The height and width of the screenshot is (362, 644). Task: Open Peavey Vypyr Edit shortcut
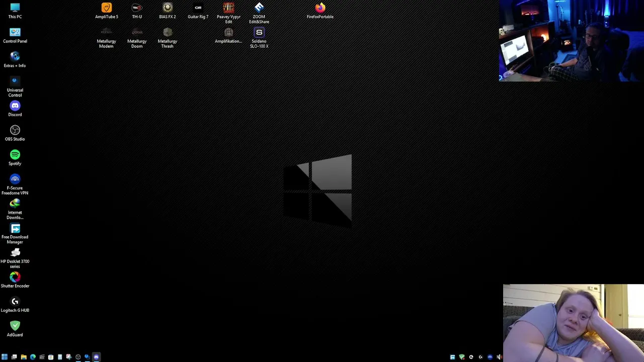pos(228,13)
